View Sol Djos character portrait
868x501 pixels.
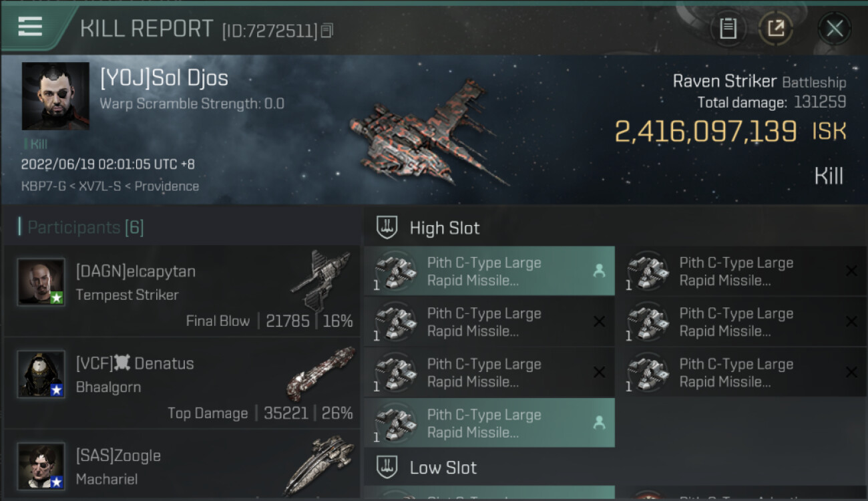point(55,96)
